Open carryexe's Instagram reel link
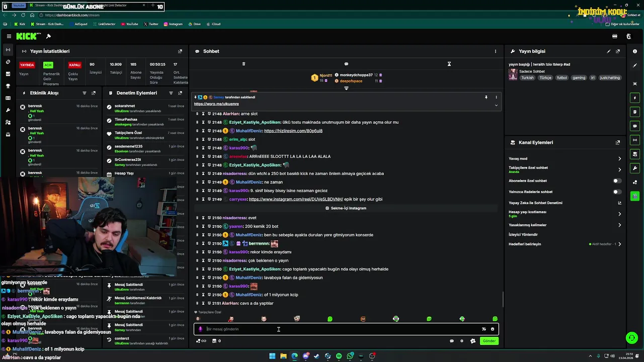 296,199
